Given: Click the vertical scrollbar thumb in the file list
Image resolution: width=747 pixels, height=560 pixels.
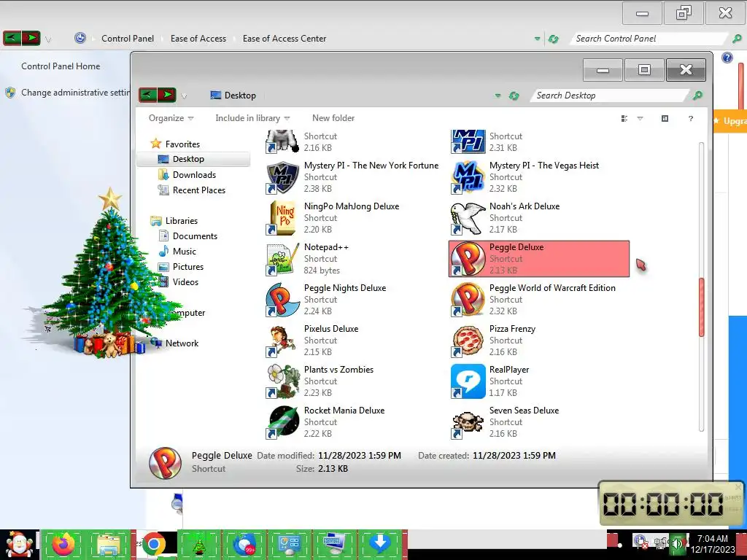Looking at the screenshot, I should tap(701, 308).
